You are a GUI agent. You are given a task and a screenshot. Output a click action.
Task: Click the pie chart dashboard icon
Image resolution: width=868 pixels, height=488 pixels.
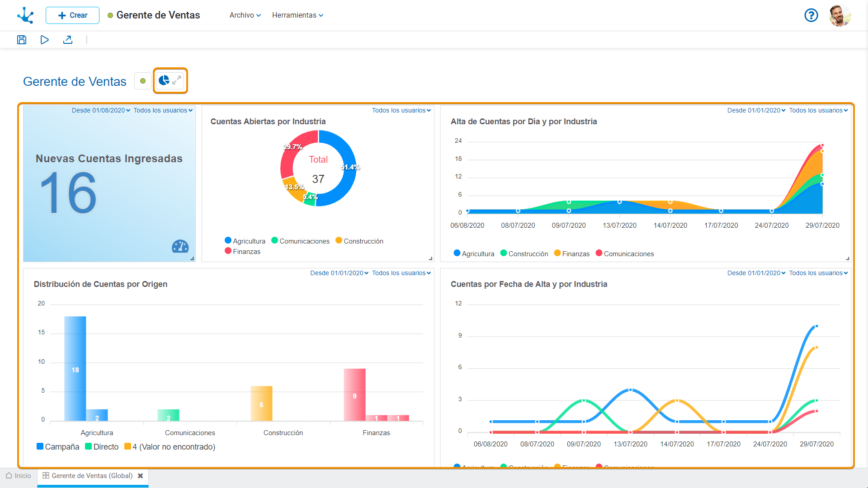pyautogui.click(x=164, y=80)
